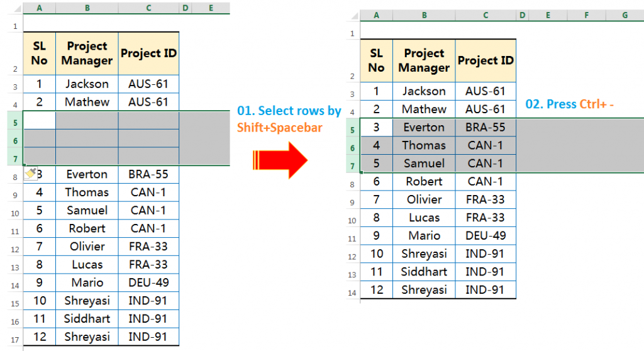The width and height of the screenshot is (644, 351).
Task: Select 'AUS-61' in Jackson's row, left sheet
Action: (148, 84)
